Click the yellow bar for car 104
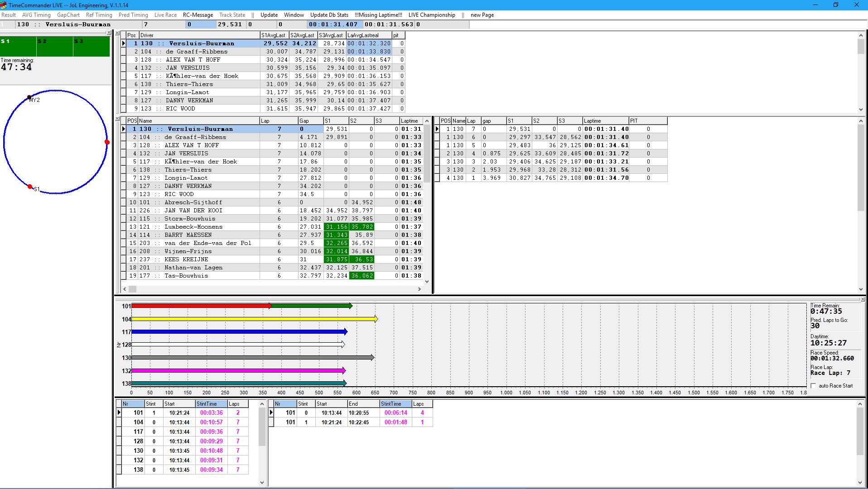 [255, 319]
